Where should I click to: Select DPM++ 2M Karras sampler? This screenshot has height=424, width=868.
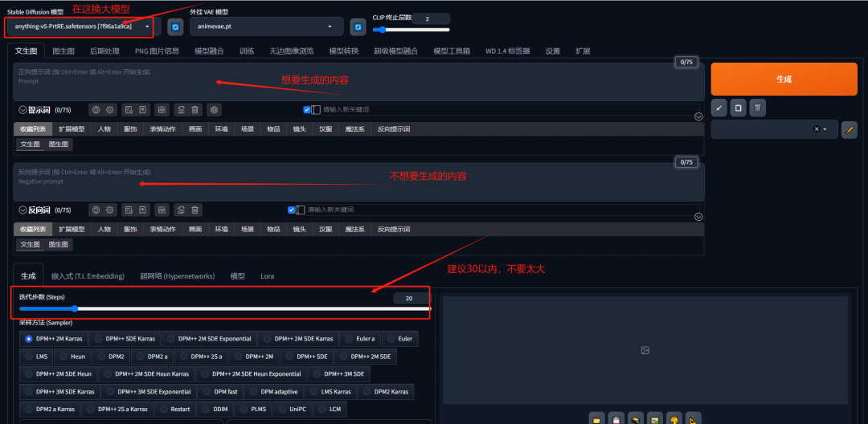tap(53, 339)
